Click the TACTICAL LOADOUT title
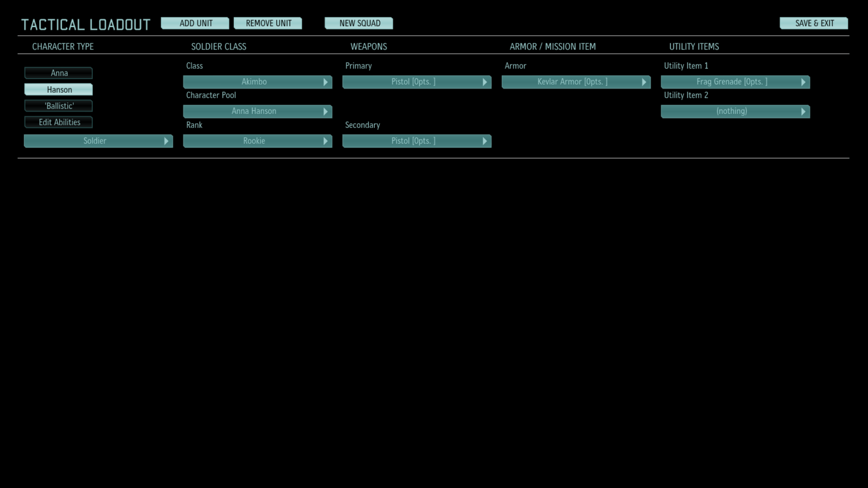 (x=86, y=25)
